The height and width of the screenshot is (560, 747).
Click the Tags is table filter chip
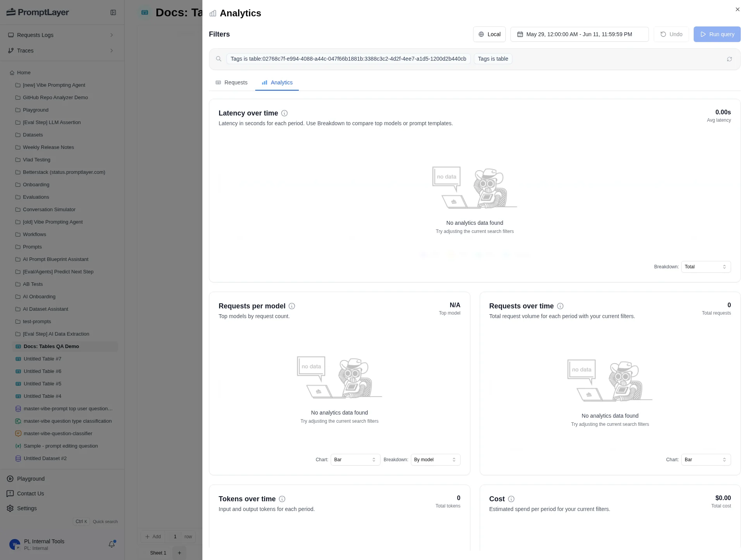coord(493,59)
